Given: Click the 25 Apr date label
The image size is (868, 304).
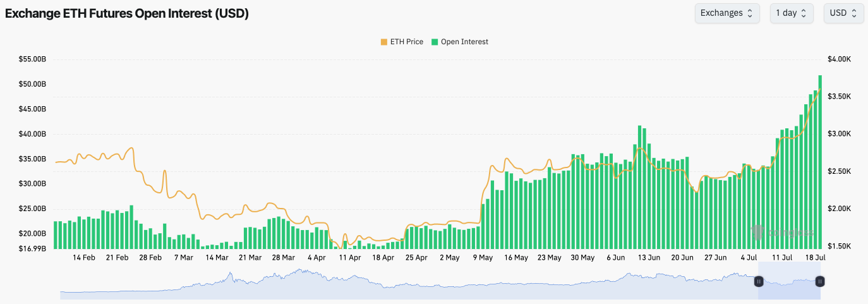Looking at the screenshot, I should (x=416, y=258).
